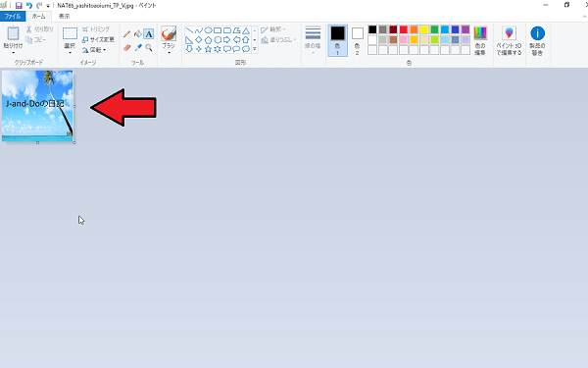Viewport: 588px width, 368px height.
Task: Choose the Line shape
Action: pos(189,30)
